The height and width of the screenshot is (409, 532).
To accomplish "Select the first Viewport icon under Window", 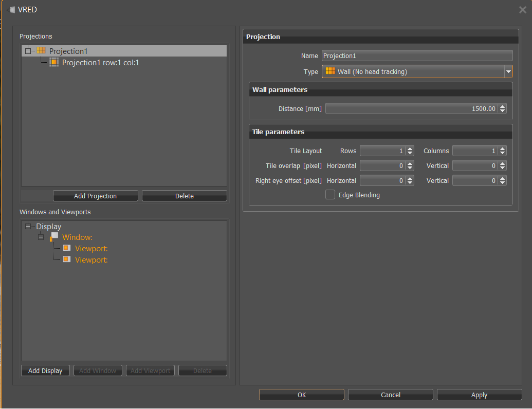I will coord(67,248).
